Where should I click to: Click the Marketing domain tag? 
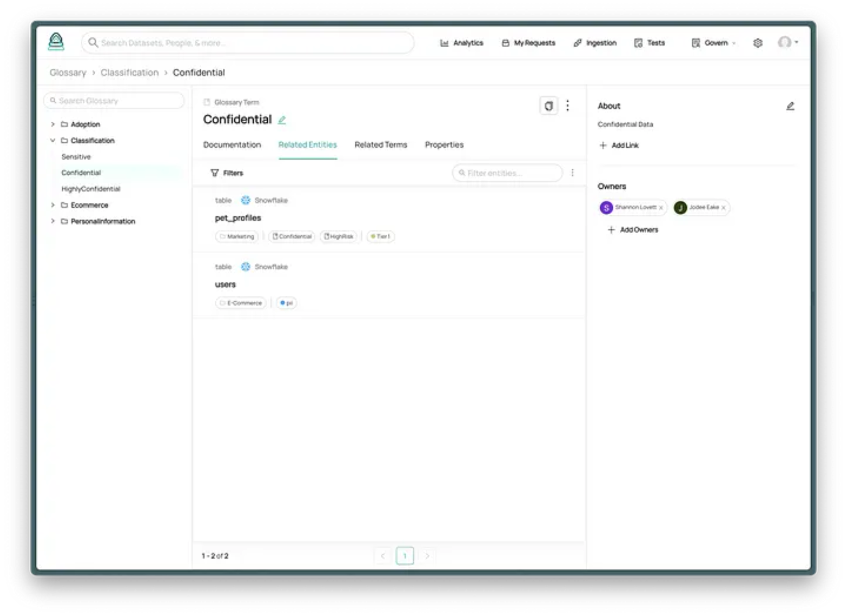coord(237,236)
